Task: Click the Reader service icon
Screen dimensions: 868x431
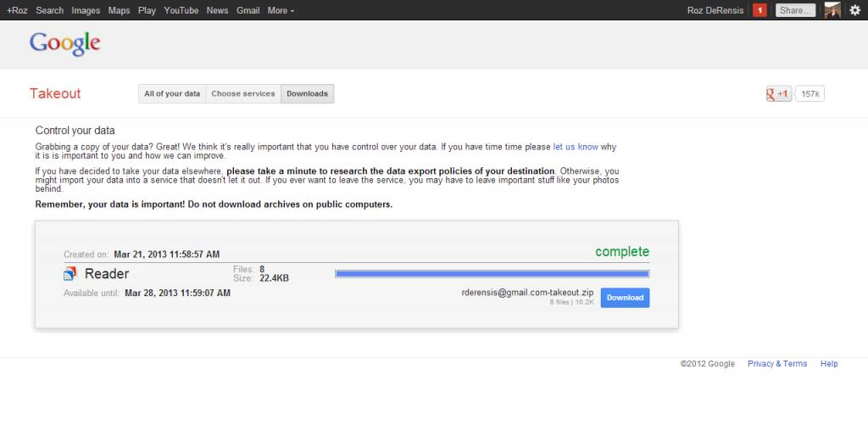Action: coord(70,273)
